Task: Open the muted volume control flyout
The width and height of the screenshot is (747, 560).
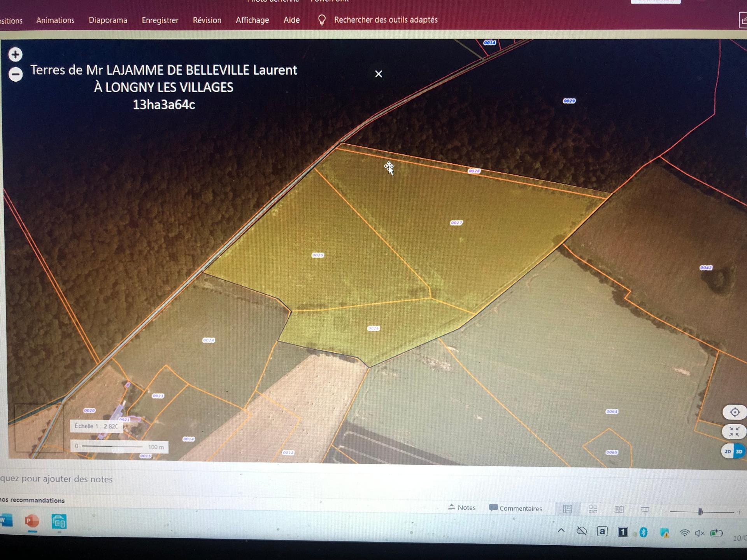Action: pos(700,533)
